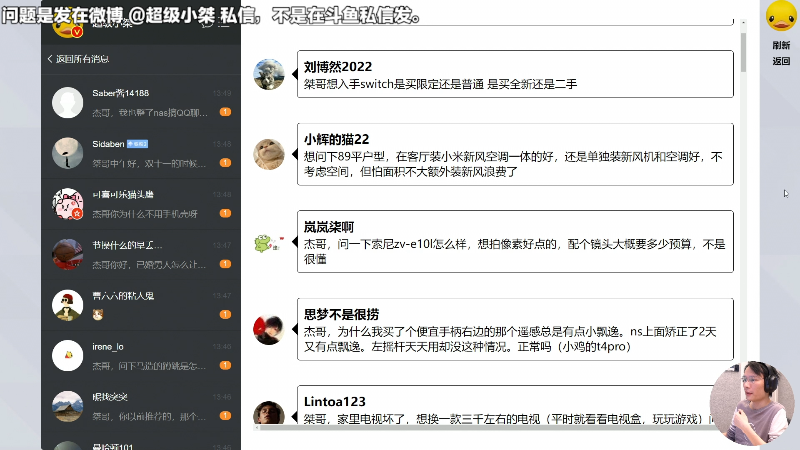The width and height of the screenshot is (800, 450).
Task: Click 小辉的猫22 avatar
Action: tap(269, 154)
